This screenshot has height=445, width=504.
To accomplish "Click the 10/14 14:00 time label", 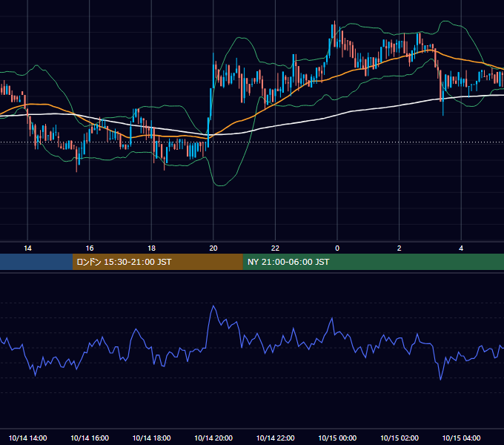I will 27,438.
